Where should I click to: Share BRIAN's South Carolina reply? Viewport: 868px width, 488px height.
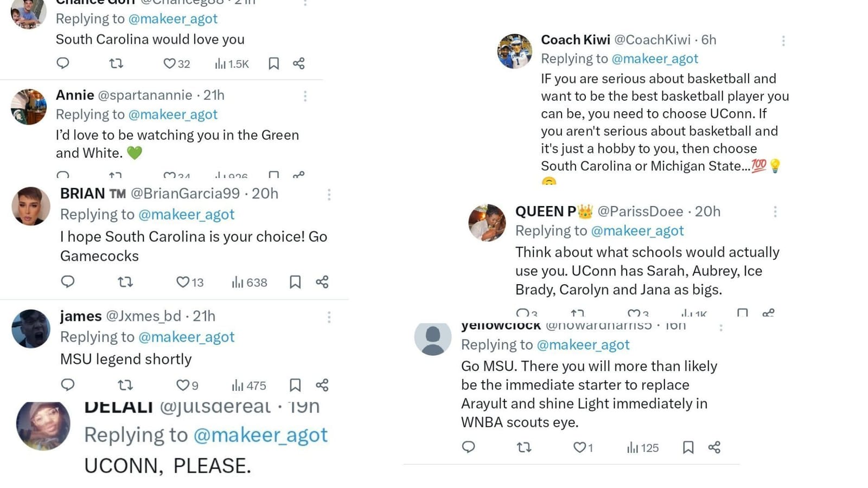(x=322, y=282)
